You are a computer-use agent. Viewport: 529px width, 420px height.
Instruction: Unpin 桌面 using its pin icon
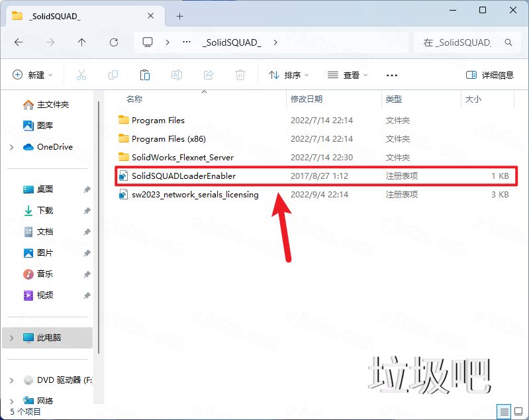click(x=87, y=189)
